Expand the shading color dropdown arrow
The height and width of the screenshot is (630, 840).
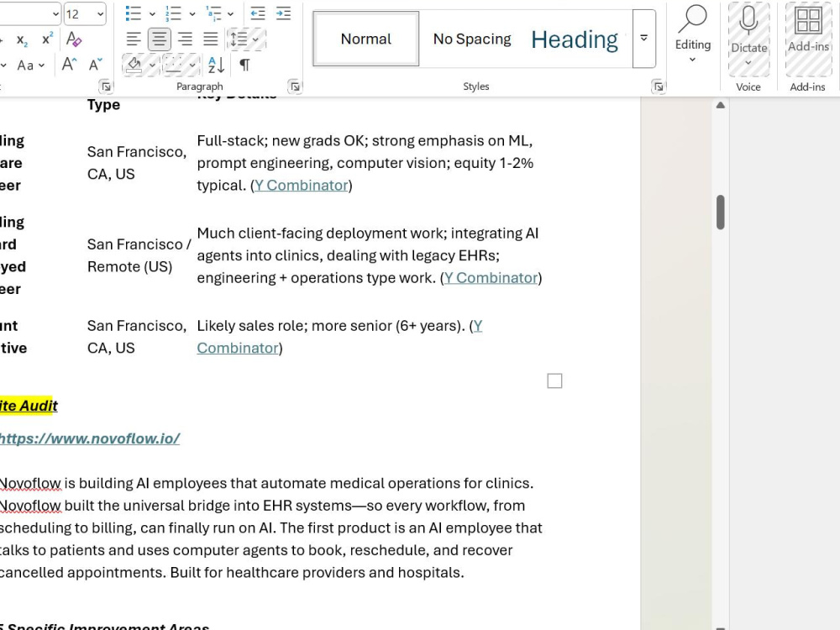pyautogui.click(x=152, y=66)
